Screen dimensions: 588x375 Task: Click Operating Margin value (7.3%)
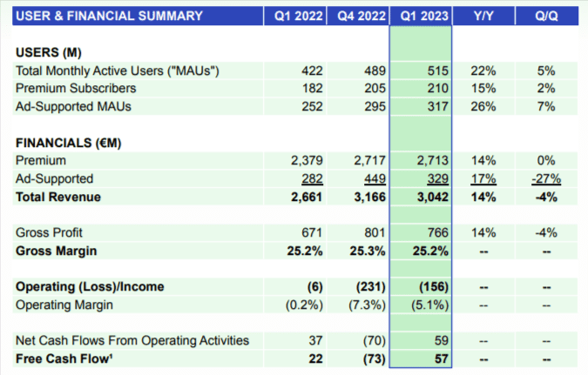(x=367, y=305)
